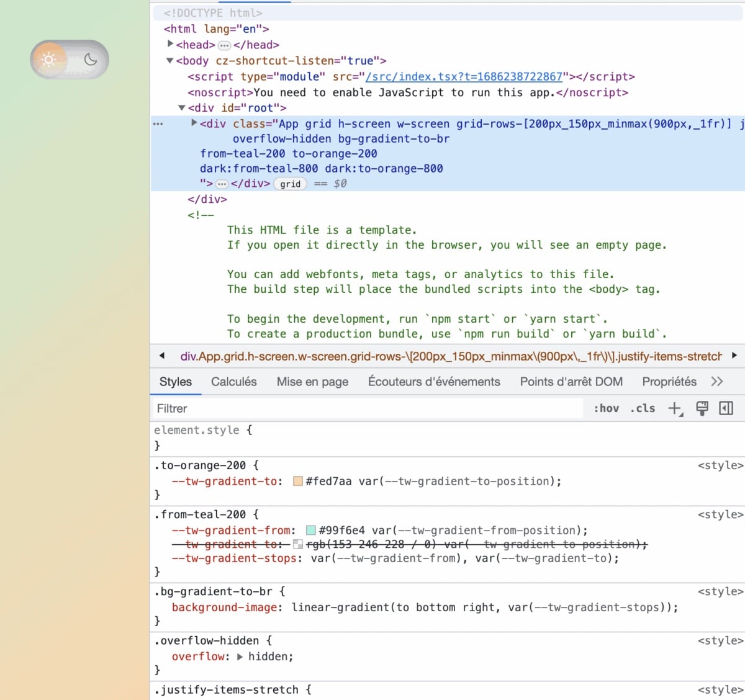Select the <!DOCTYPE html> line

pyautogui.click(x=213, y=13)
